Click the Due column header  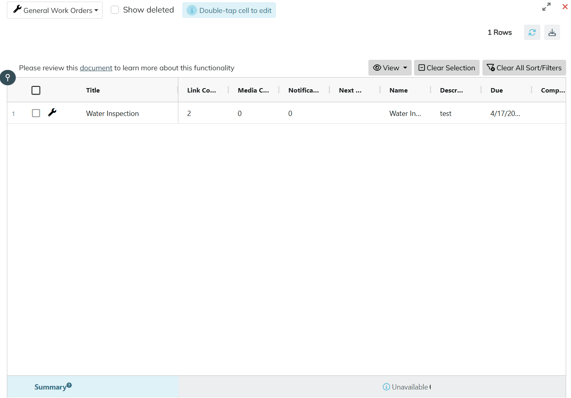(x=496, y=90)
